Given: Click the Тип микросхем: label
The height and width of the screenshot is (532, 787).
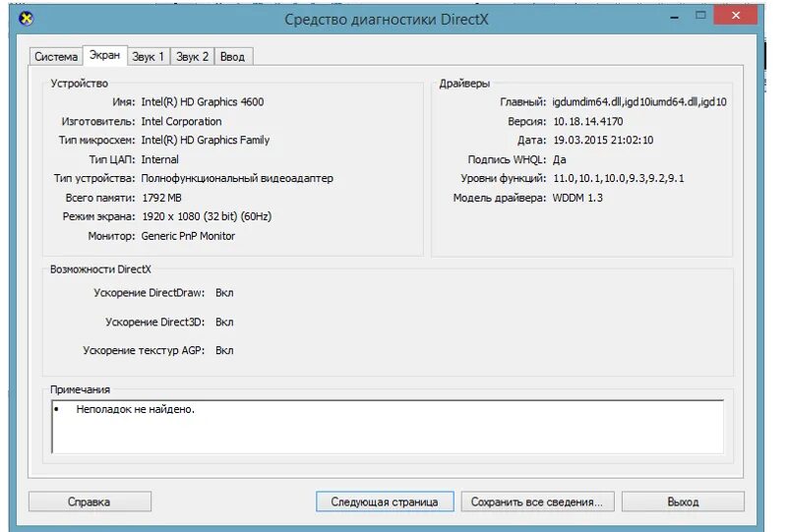Looking at the screenshot, I should tap(96, 140).
